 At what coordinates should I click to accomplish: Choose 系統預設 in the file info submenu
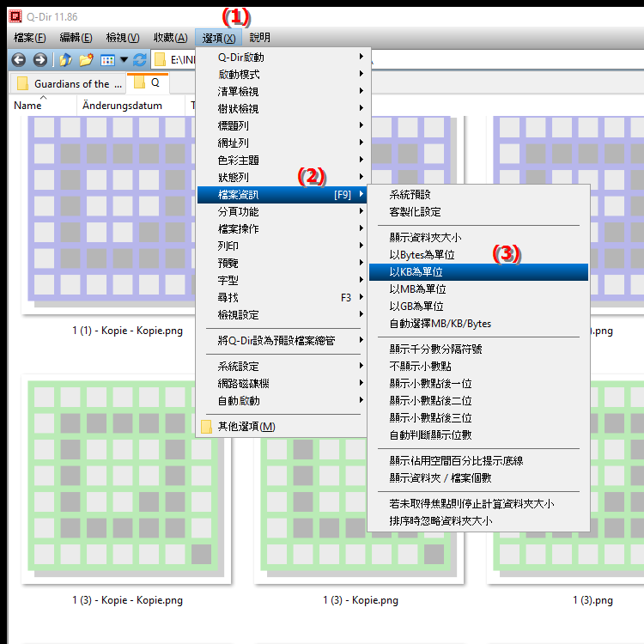(x=478, y=195)
